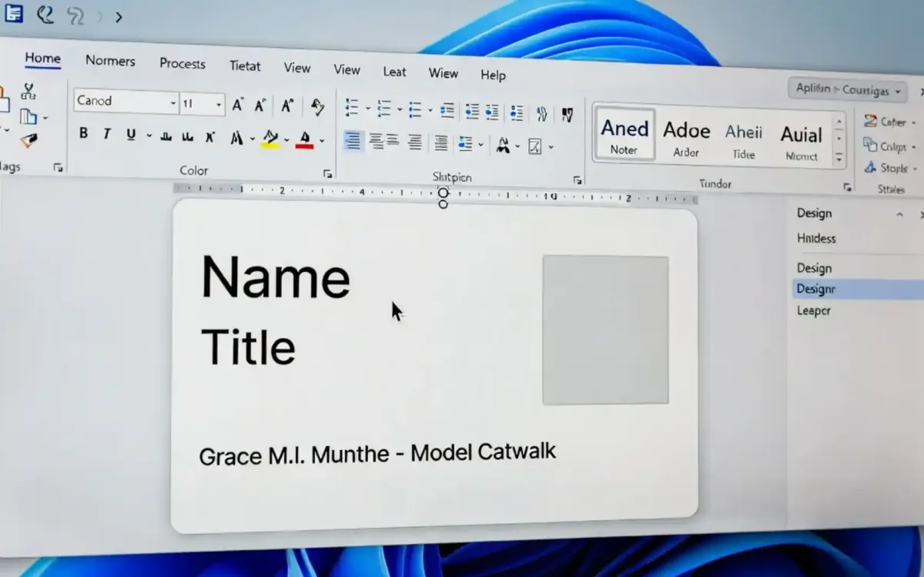Click the Cut scissors icon
Screen dimensions: 924x577
28,92
